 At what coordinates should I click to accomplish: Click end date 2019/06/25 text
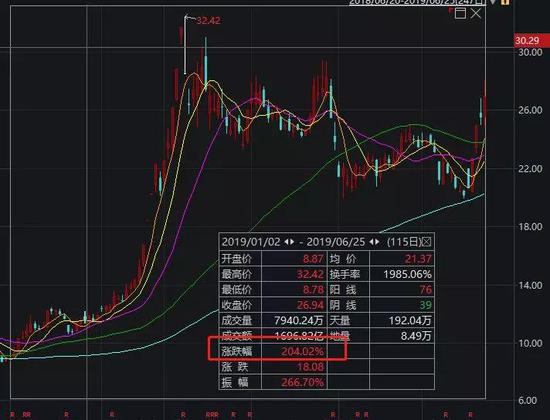pos(336,242)
